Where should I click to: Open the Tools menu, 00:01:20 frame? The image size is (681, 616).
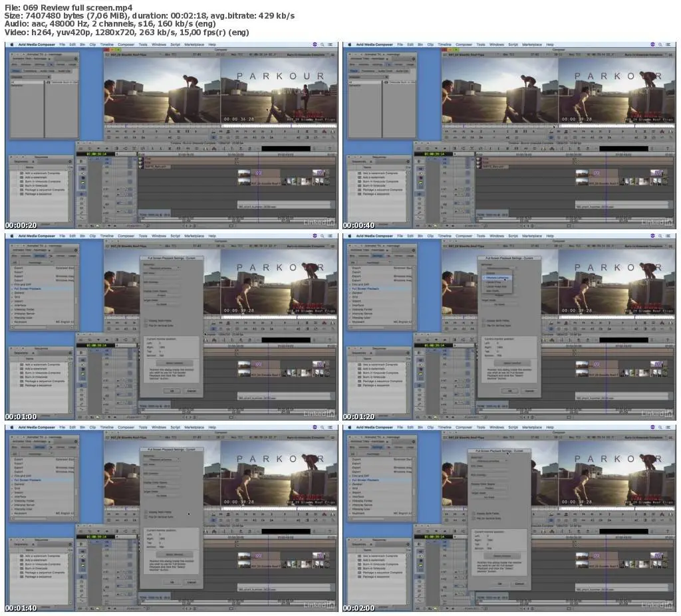click(481, 236)
